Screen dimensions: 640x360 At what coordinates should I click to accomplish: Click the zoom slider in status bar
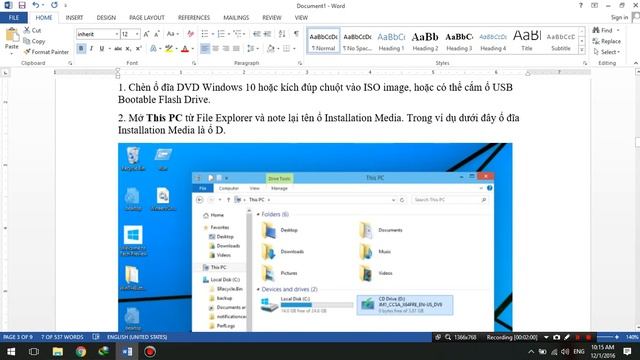click(607, 337)
